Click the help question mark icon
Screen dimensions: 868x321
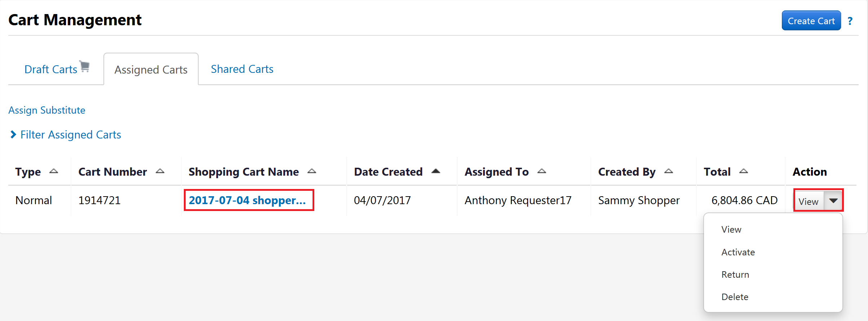[x=850, y=21]
